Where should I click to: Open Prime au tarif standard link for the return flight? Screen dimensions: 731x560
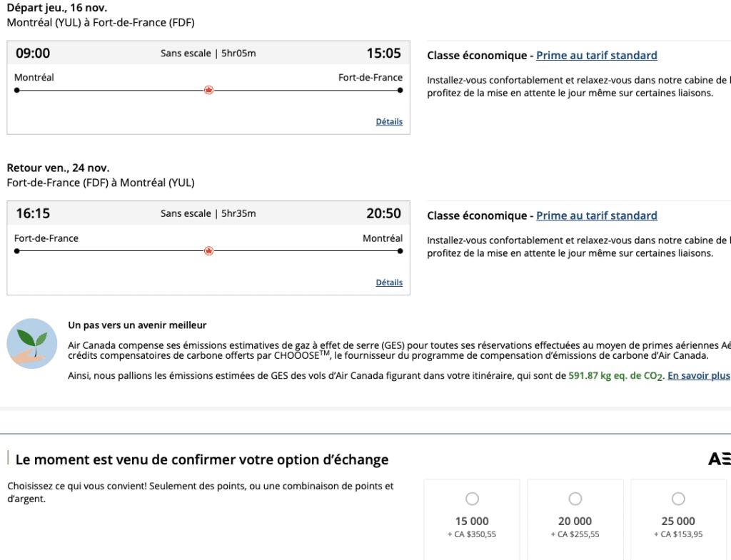[596, 216]
